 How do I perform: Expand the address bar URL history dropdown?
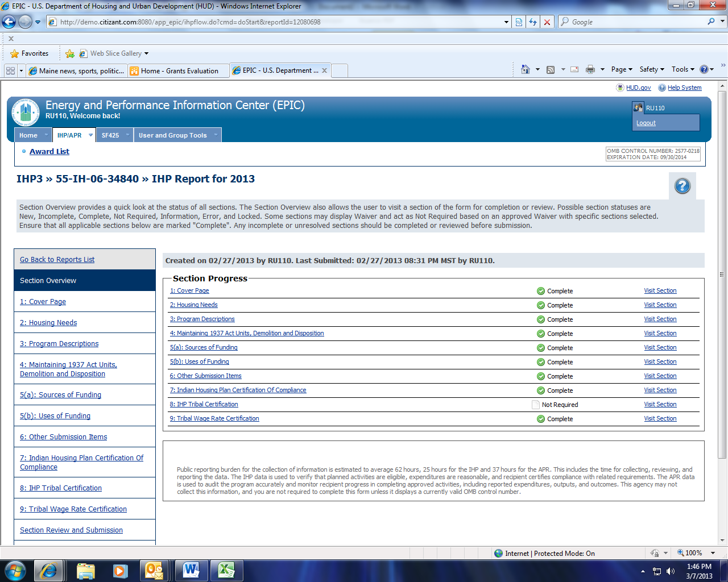[x=506, y=22]
